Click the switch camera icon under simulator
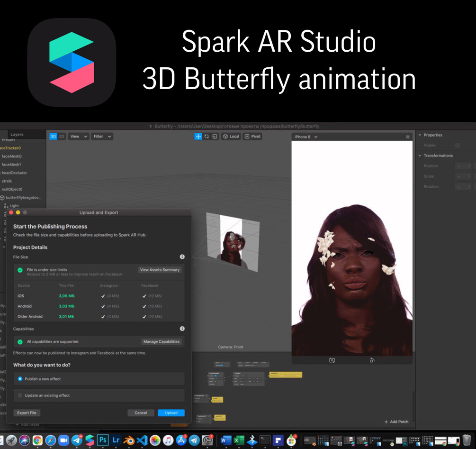 [332, 360]
